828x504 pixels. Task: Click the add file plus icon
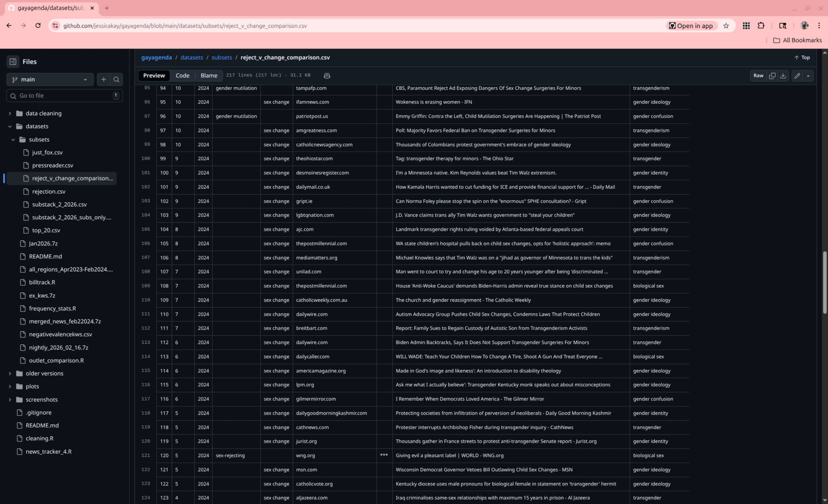pos(103,79)
